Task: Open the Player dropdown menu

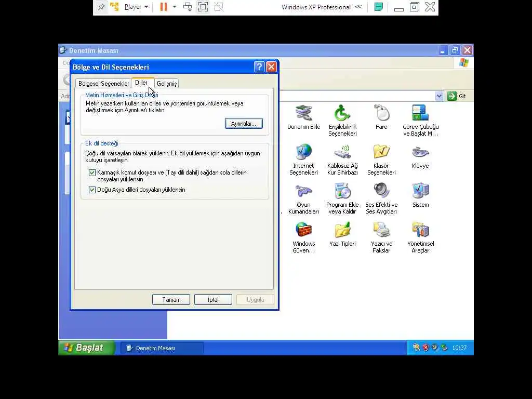Action: coord(137,7)
